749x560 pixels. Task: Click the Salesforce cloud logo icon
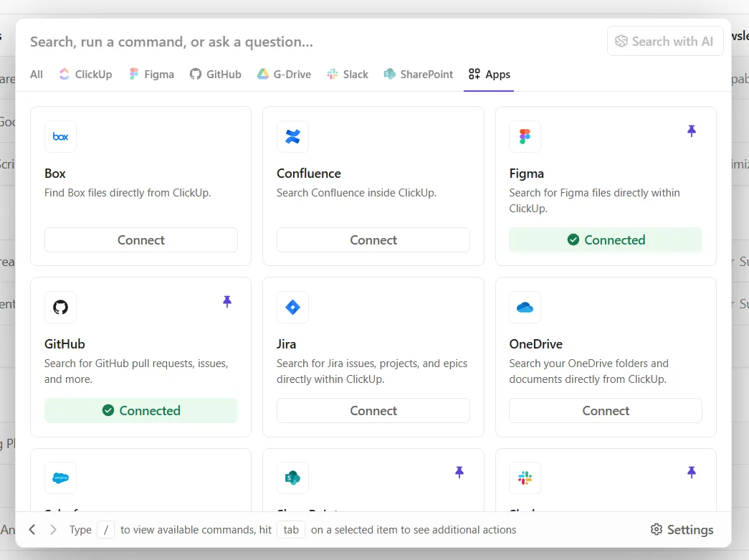[60, 478]
